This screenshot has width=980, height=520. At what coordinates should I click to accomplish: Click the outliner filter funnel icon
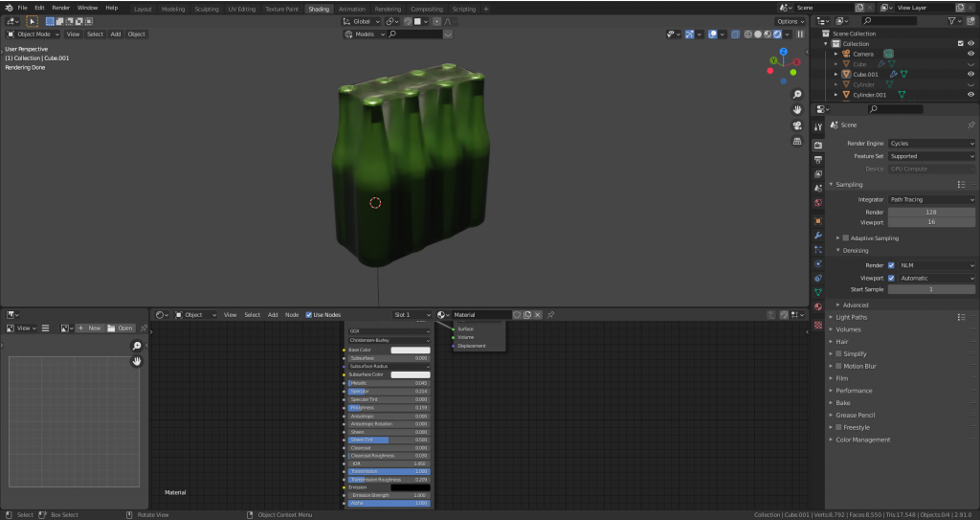point(952,20)
